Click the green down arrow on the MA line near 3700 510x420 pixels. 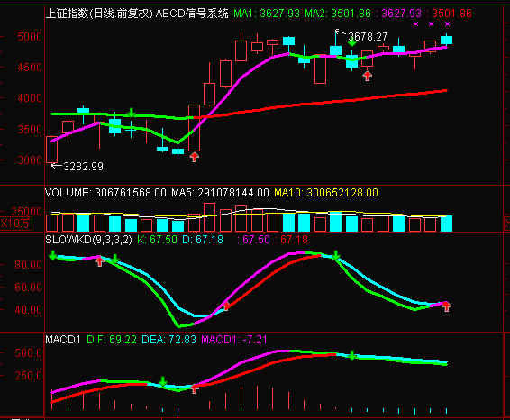pyautogui.click(x=131, y=113)
